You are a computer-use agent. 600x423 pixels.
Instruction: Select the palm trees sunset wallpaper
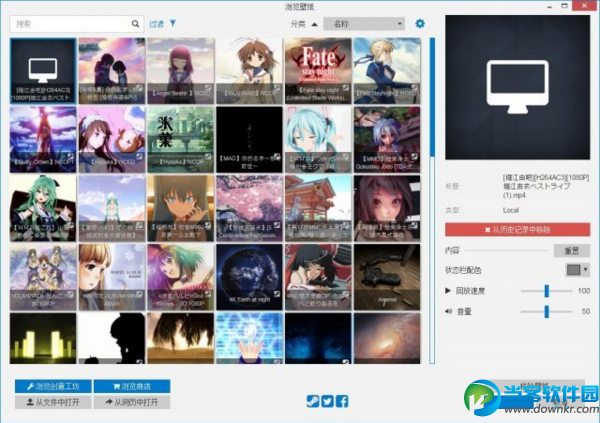181,338
